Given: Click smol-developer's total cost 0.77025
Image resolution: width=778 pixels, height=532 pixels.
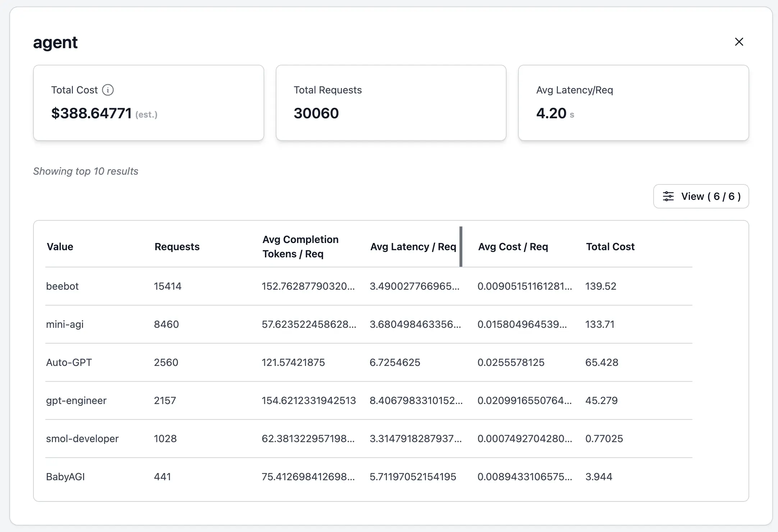Looking at the screenshot, I should pos(604,439).
